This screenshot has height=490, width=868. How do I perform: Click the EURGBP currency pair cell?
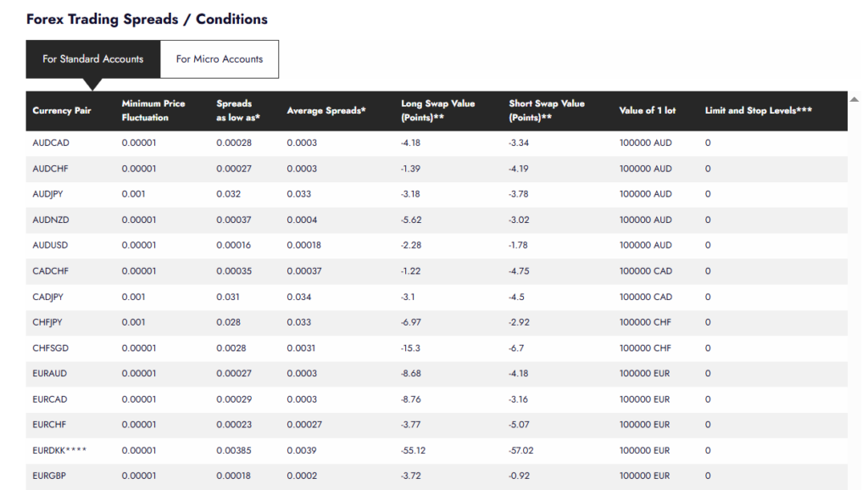coord(50,476)
